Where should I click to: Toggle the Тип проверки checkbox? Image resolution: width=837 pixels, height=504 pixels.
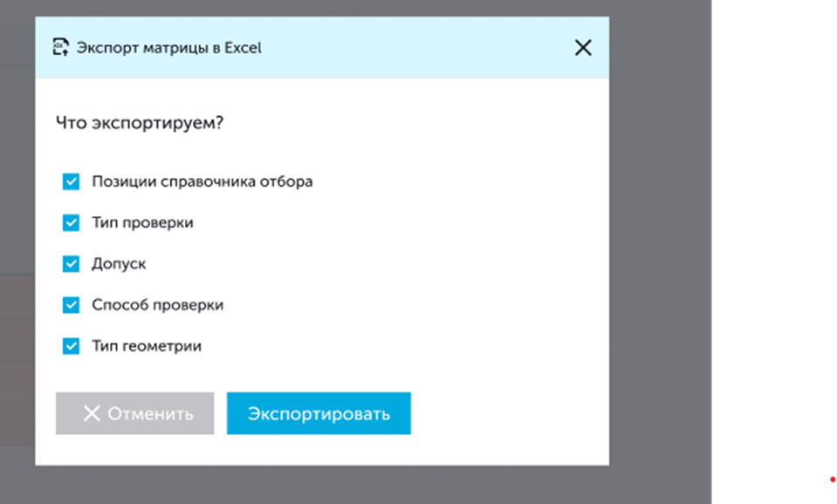[x=71, y=222]
